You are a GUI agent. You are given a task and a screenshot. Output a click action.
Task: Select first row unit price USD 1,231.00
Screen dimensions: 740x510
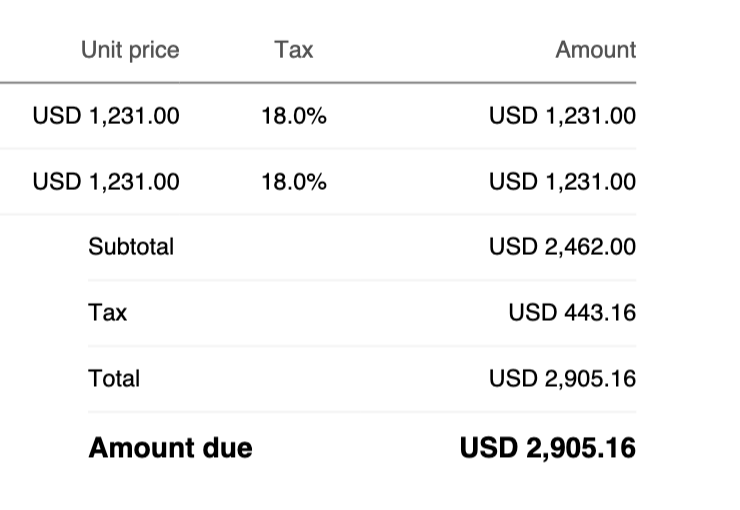point(106,116)
